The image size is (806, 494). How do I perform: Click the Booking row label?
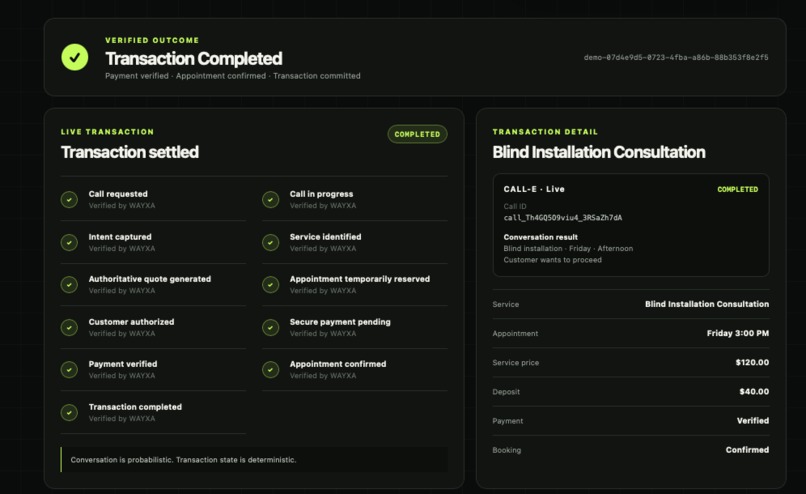pyautogui.click(x=506, y=450)
